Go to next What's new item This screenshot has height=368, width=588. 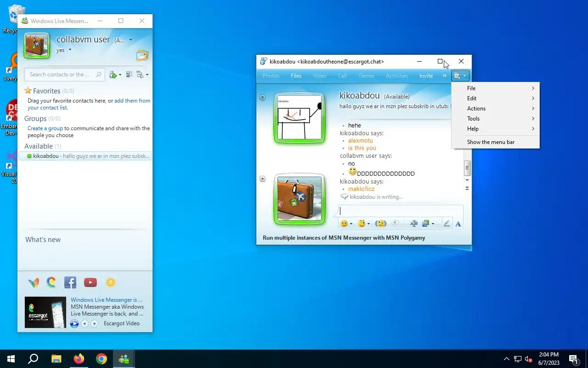[95, 323]
